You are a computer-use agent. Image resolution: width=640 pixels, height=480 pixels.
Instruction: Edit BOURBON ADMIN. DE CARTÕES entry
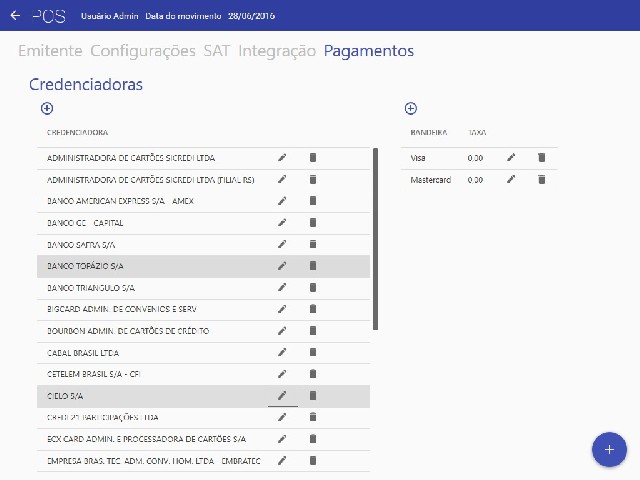tap(282, 331)
